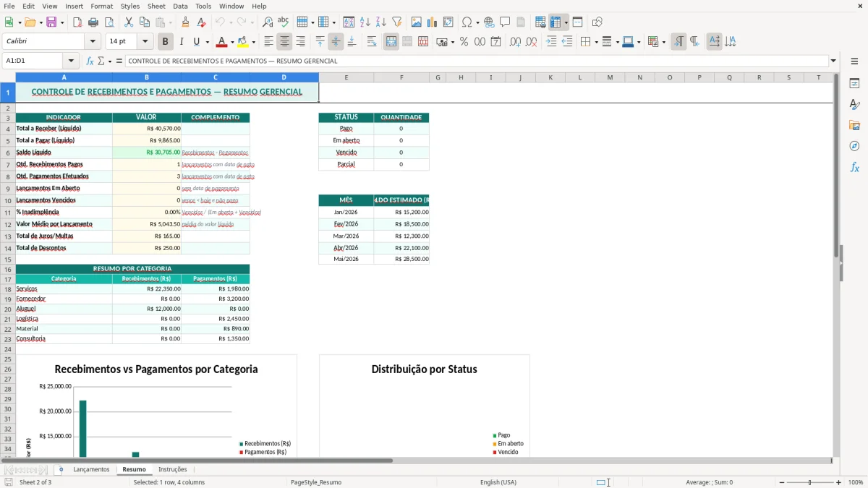The width and height of the screenshot is (868, 488).
Task: Apply the red font color swatch
Action: pyautogui.click(x=221, y=42)
